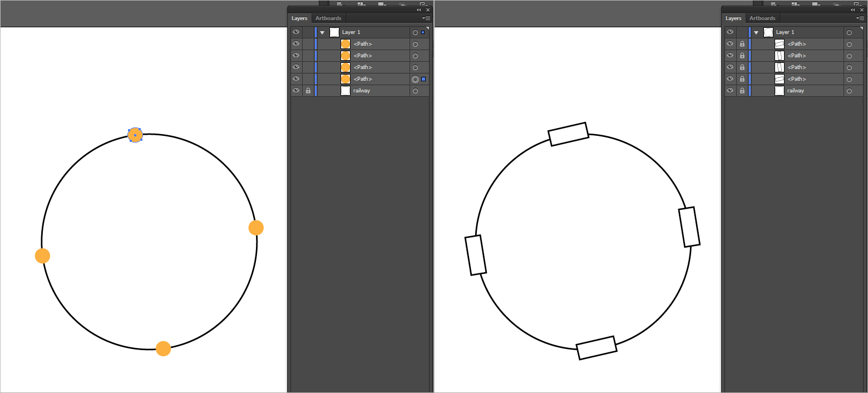Open the left Layers panel flyout menu

[426, 18]
